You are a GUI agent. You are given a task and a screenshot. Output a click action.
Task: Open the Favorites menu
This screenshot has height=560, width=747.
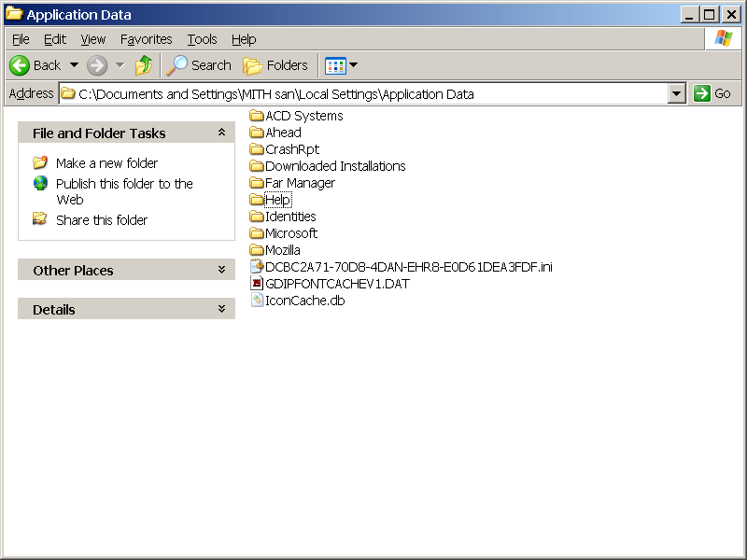(147, 39)
